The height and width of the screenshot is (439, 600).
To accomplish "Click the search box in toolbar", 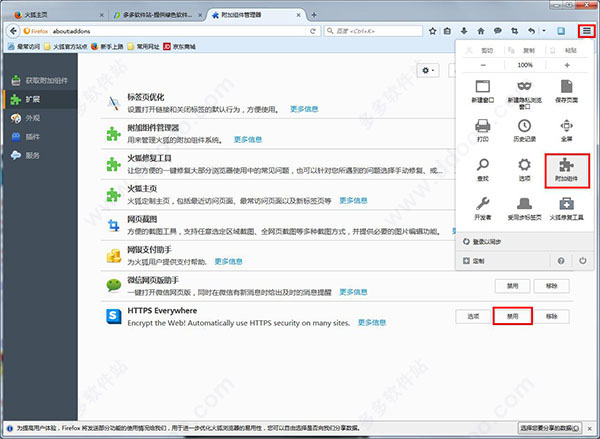I will click(373, 31).
